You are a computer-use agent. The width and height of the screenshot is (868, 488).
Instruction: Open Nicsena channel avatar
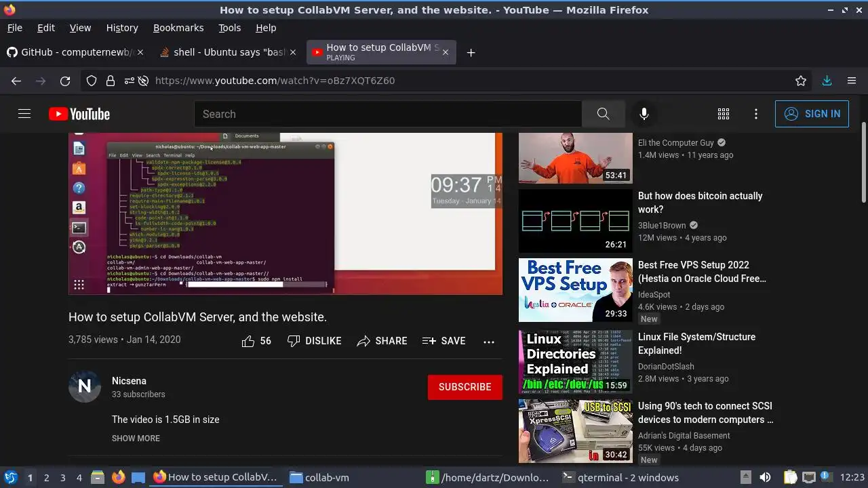coord(85,386)
